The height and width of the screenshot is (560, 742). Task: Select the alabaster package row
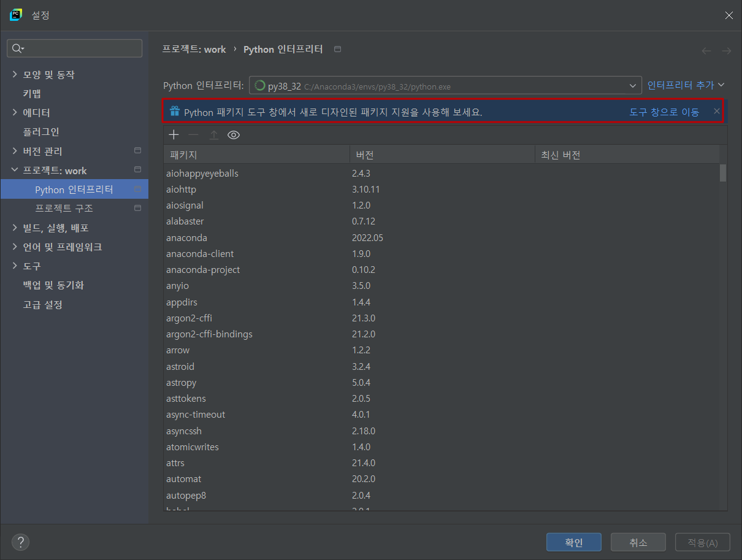click(x=442, y=221)
